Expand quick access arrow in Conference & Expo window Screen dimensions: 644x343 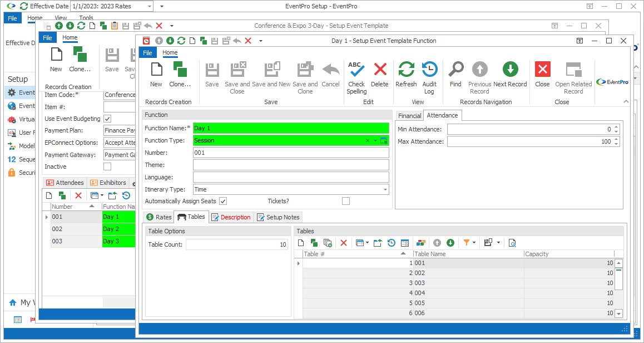[x=172, y=26]
